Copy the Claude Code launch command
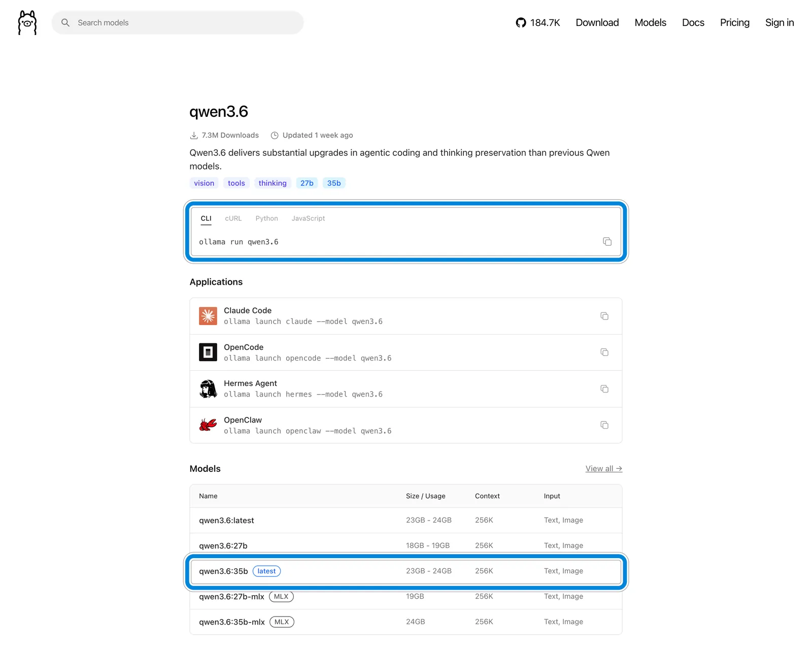Screen dimensions: 812x649 click(x=604, y=316)
